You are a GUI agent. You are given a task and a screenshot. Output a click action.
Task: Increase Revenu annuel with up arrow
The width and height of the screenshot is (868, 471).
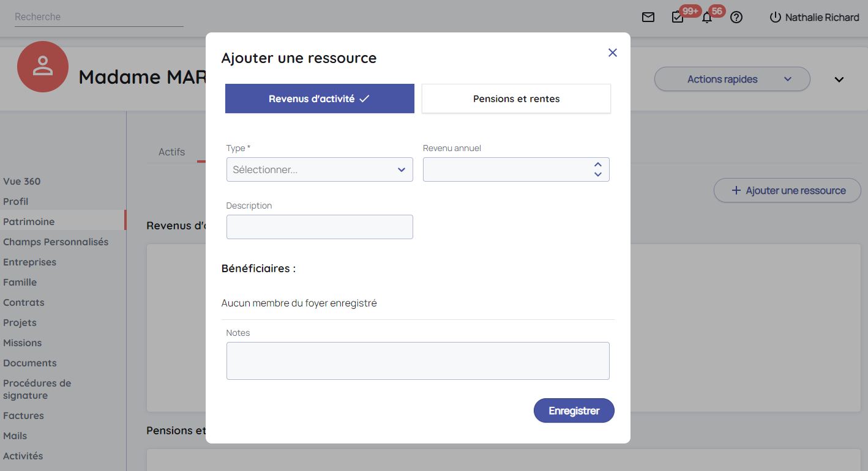coord(598,165)
